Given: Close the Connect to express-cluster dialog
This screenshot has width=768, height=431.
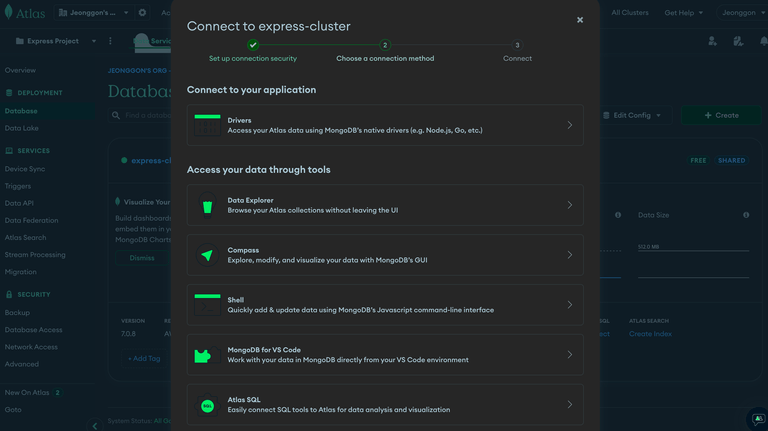Looking at the screenshot, I should pyautogui.click(x=579, y=20).
